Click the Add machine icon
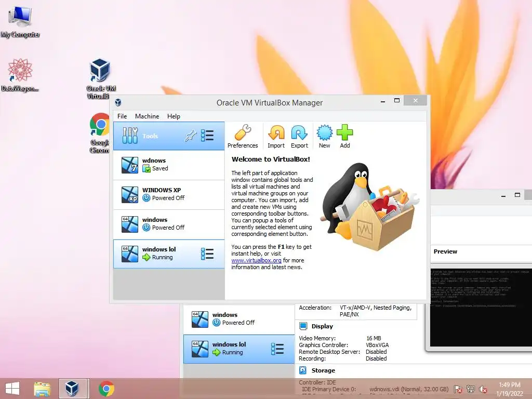This screenshot has height=399, width=532. [345, 137]
